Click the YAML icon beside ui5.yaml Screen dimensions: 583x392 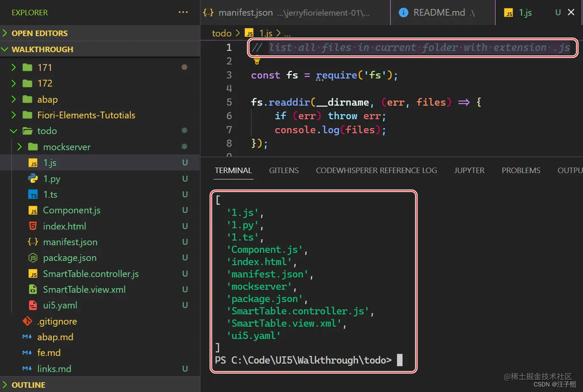(x=33, y=305)
